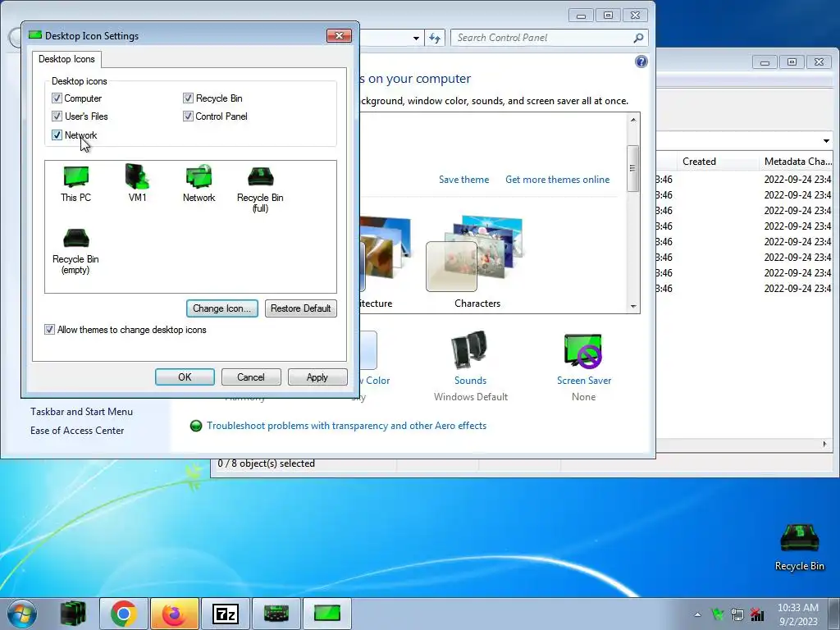Image resolution: width=840 pixels, height=630 pixels.
Task: Select the VM1 user files icon
Action: [137, 184]
